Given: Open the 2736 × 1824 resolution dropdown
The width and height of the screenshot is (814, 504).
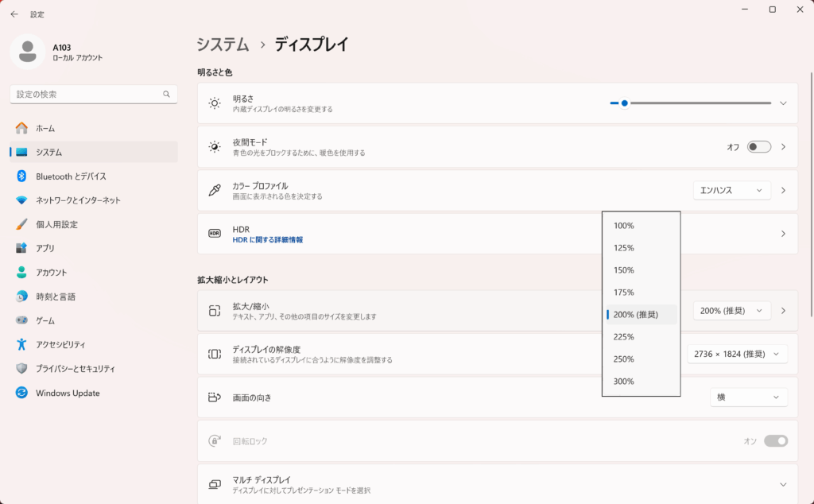Looking at the screenshot, I should click(737, 354).
